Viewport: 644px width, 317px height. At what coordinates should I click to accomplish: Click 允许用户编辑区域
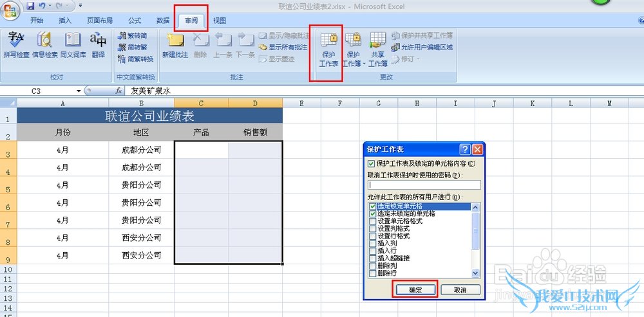point(422,47)
